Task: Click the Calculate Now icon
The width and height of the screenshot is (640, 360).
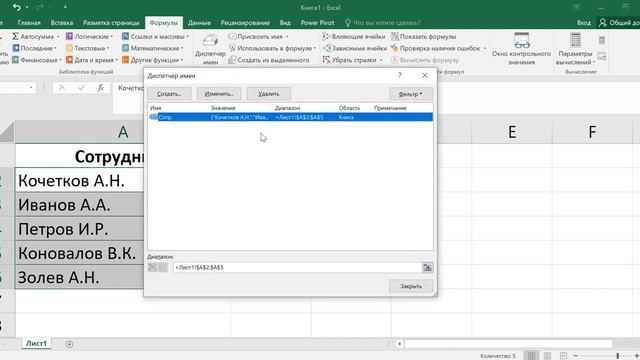Action: (602, 40)
